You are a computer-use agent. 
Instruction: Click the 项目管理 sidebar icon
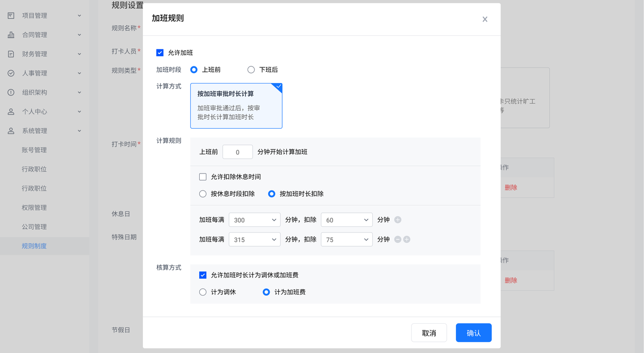point(11,16)
